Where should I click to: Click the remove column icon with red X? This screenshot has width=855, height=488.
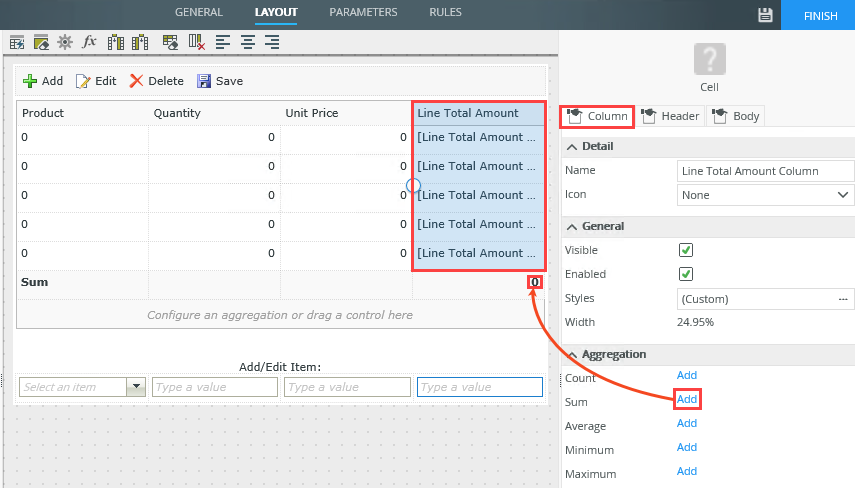[x=197, y=42]
